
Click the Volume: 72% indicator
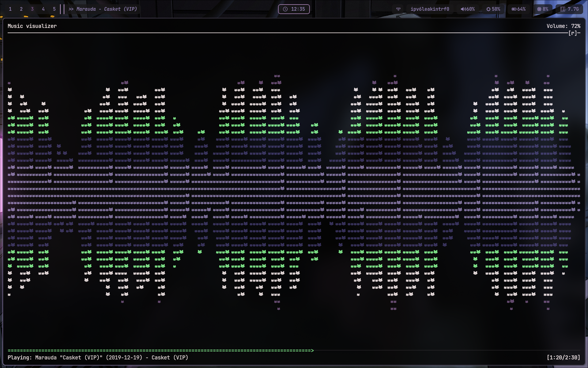pos(563,26)
